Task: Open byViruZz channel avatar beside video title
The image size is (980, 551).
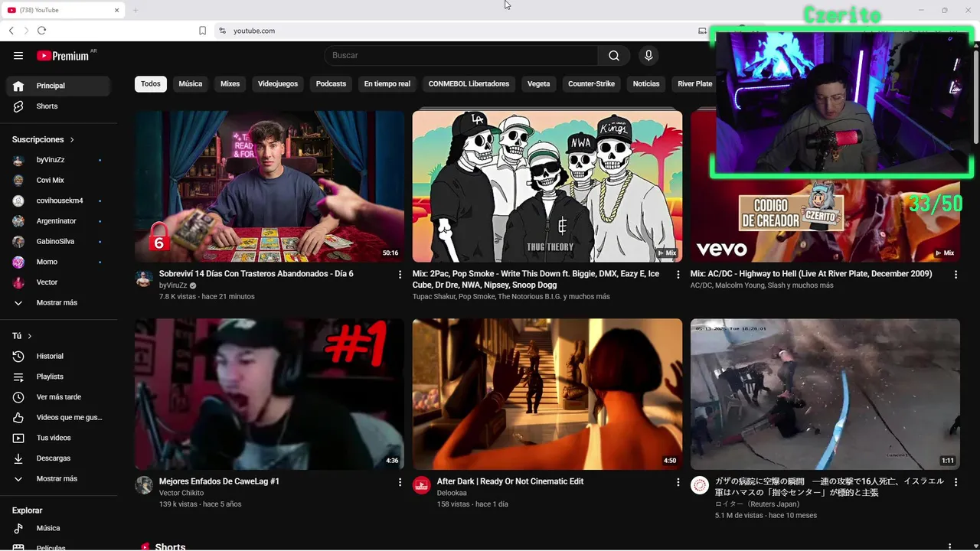Action: point(144,278)
